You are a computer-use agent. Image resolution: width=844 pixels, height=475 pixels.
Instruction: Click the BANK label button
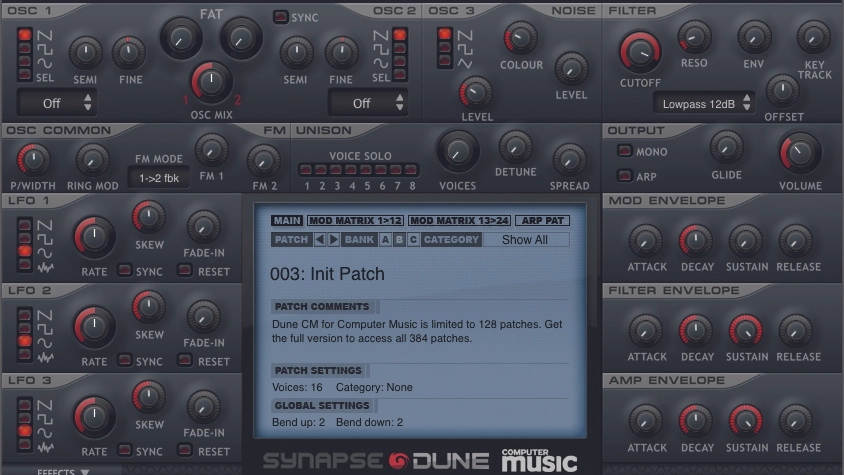[360, 240]
